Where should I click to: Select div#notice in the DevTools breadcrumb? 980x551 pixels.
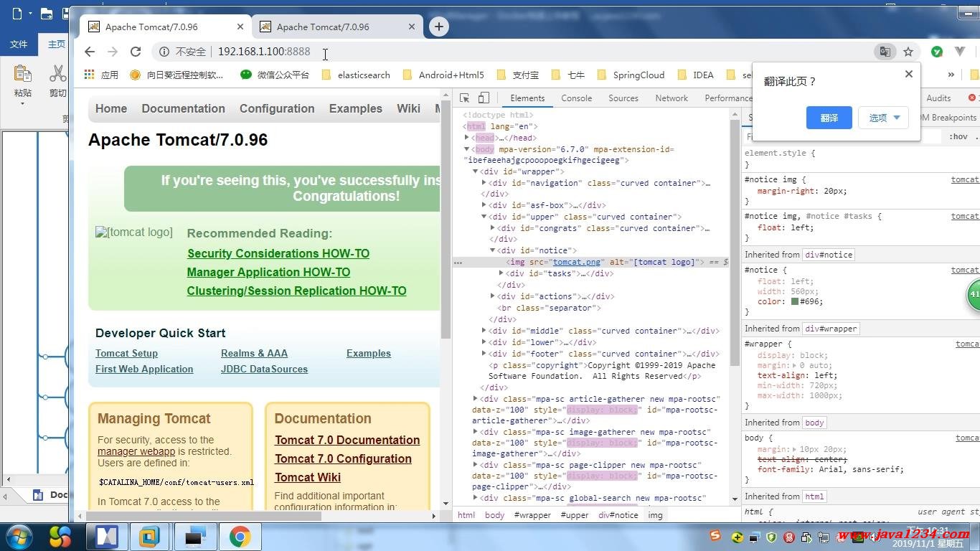pyautogui.click(x=618, y=515)
